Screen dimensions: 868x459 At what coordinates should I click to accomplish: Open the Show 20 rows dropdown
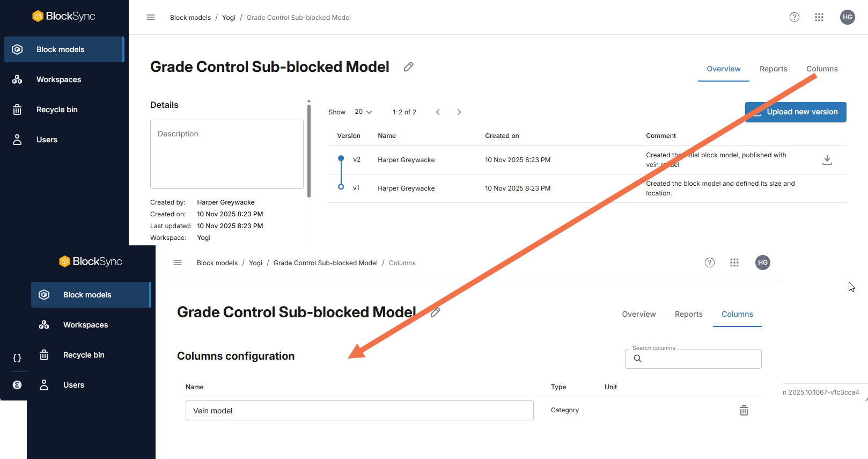pyautogui.click(x=363, y=112)
